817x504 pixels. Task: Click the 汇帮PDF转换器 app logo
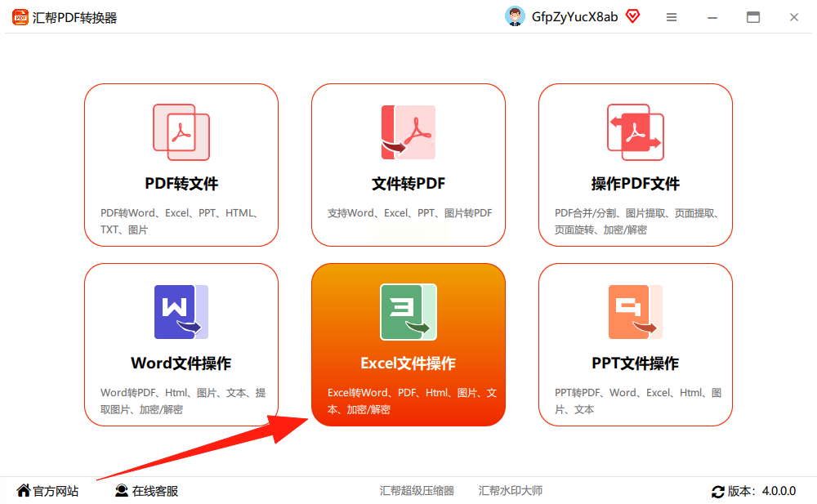(20, 17)
